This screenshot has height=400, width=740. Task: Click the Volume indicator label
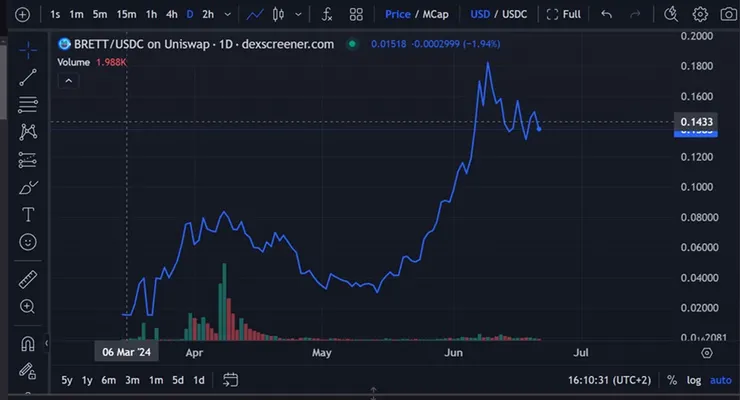(74, 62)
